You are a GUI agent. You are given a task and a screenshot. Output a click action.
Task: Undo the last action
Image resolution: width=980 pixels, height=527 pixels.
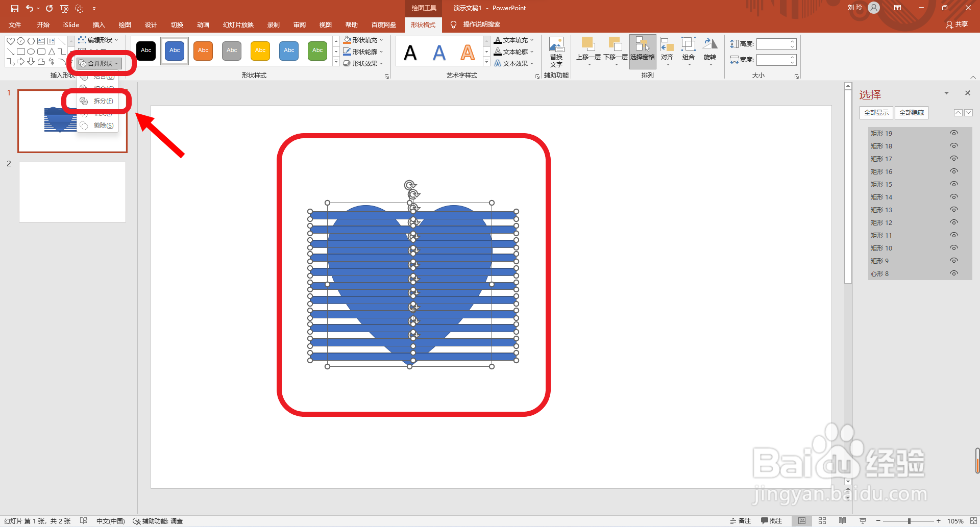click(x=30, y=8)
